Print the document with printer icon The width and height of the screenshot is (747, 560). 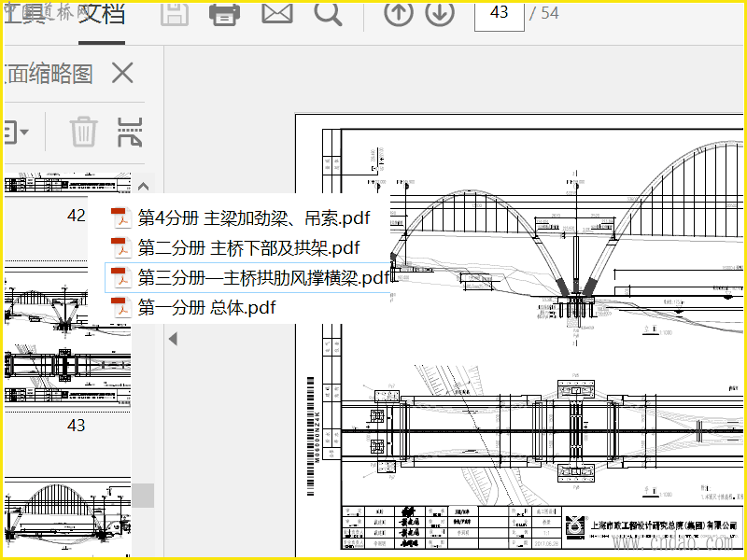(224, 14)
